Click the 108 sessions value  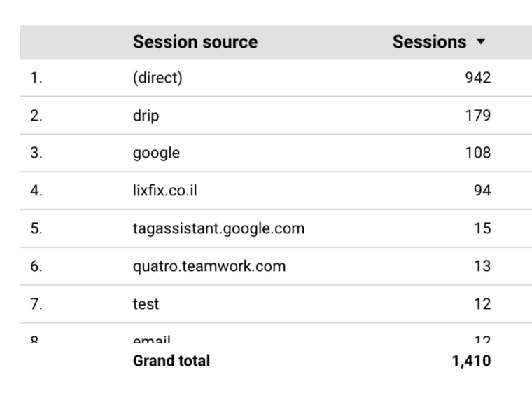point(478,153)
